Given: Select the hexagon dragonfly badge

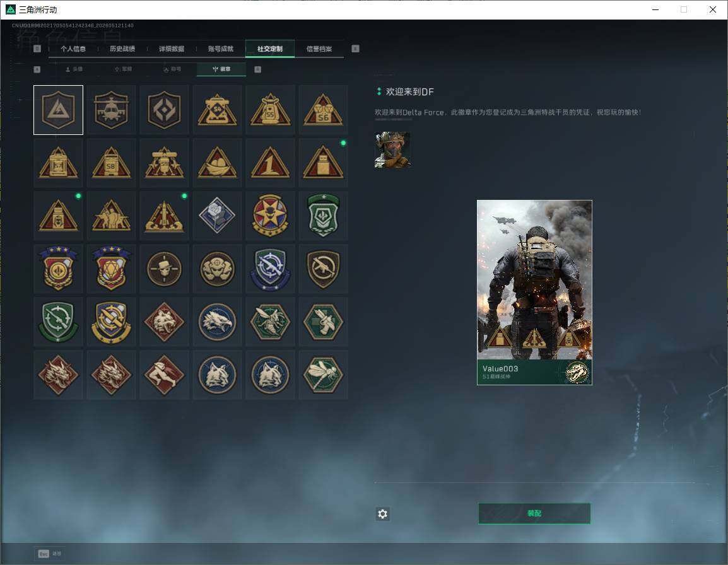Looking at the screenshot, I should coord(323,375).
